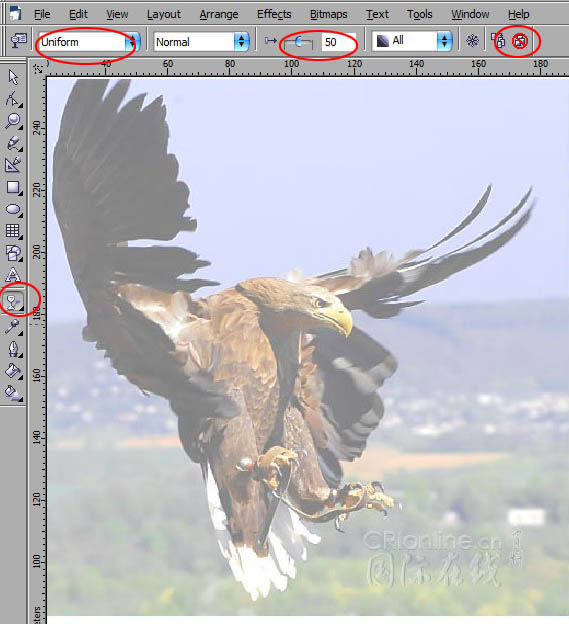Select the Pick arrow tool
The width and height of the screenshot is (569, 624).
13,77
